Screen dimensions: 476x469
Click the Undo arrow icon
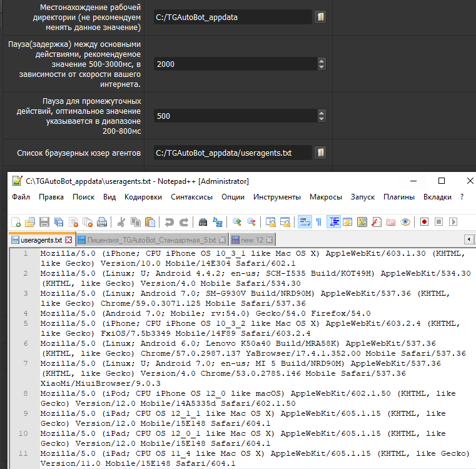point(169,221)
